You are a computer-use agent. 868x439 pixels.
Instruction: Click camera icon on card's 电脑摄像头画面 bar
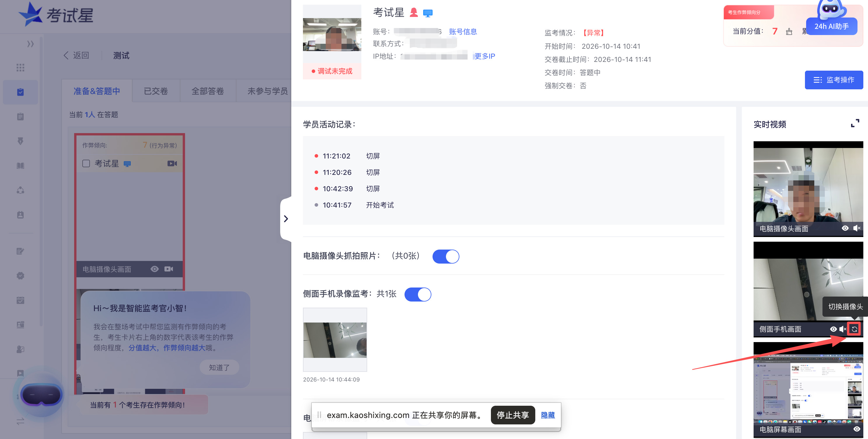(169, 269)
